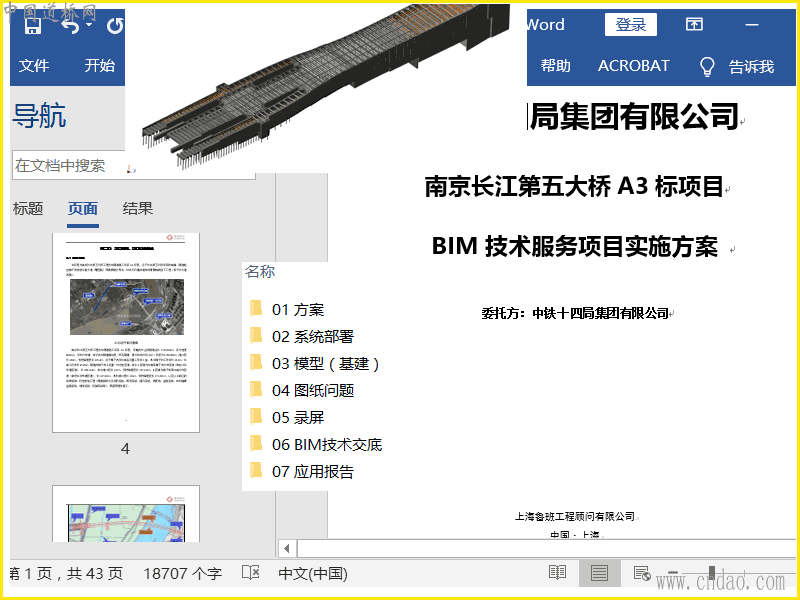Click the lightbulb Tell Me icon
Viewport: 800px width, 600px height.
click(707, 66)
